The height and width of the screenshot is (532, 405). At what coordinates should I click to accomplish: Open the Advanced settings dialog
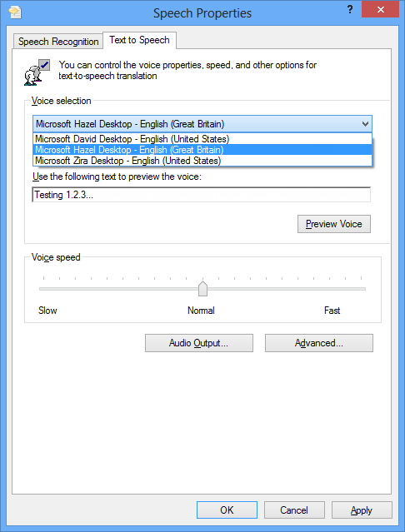tap(319, 343)
